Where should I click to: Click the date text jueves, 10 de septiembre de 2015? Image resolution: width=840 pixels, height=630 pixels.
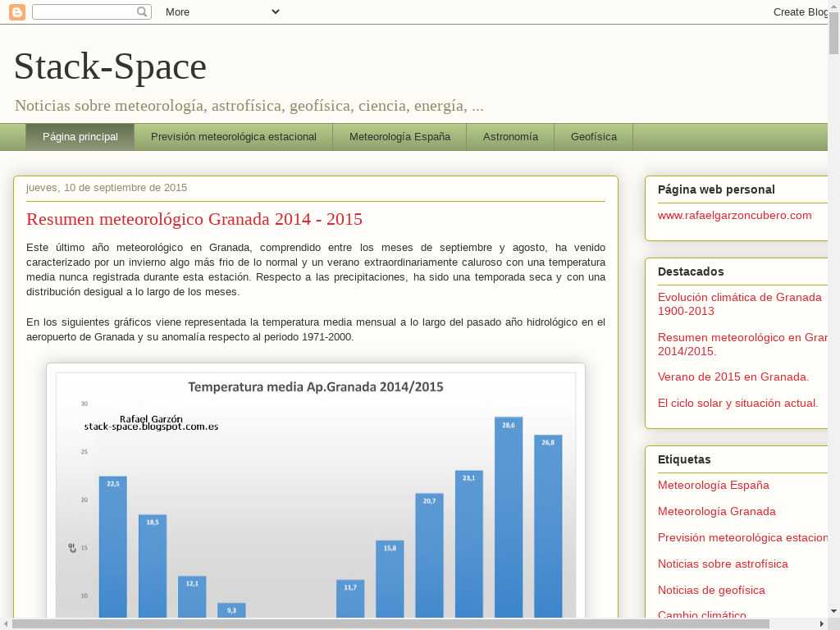[x=107, y=188]
